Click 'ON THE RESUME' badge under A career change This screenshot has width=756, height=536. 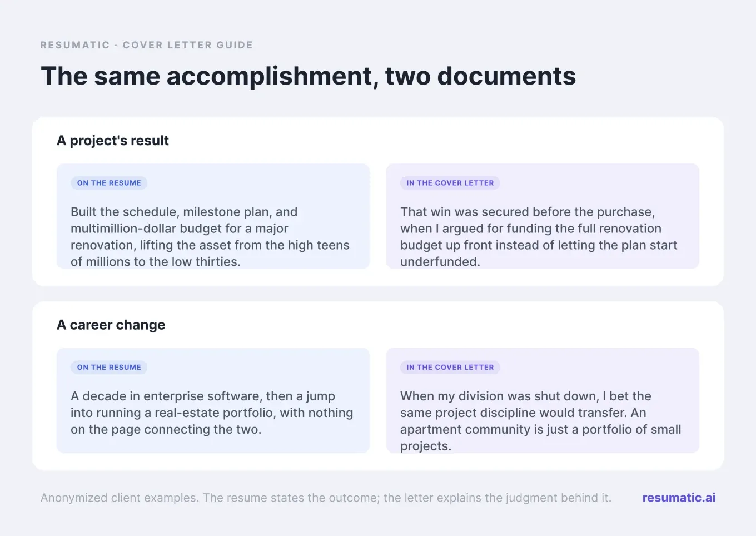[109, 367]
